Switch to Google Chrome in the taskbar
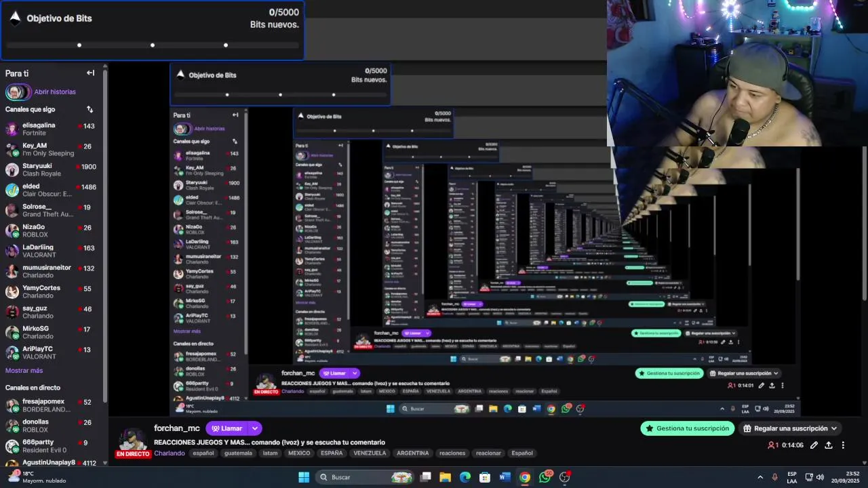 [x=525, y=477]
